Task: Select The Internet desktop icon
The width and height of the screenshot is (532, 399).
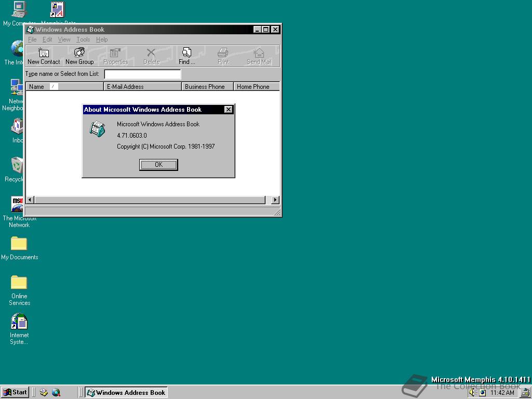Action: pos(14,52)
